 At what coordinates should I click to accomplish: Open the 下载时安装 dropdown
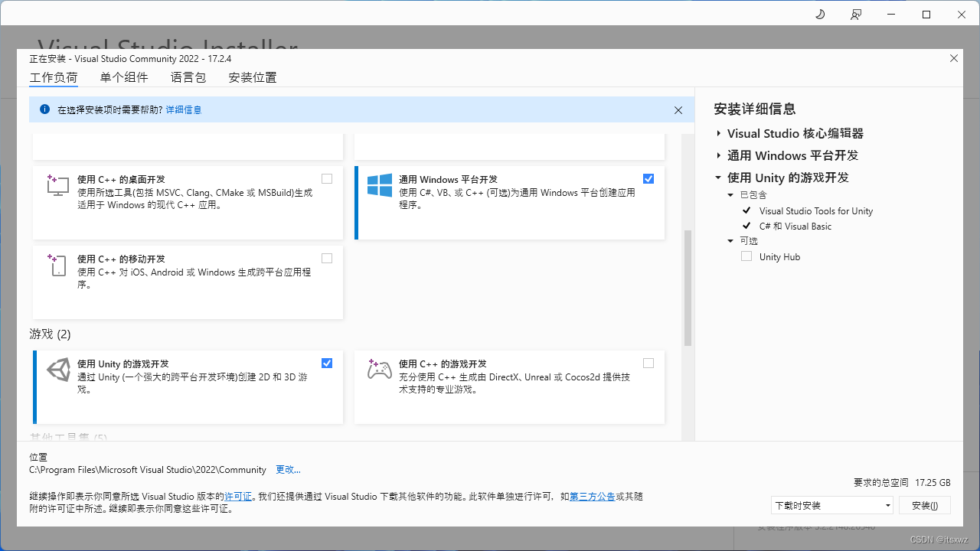tap(832, 505)
